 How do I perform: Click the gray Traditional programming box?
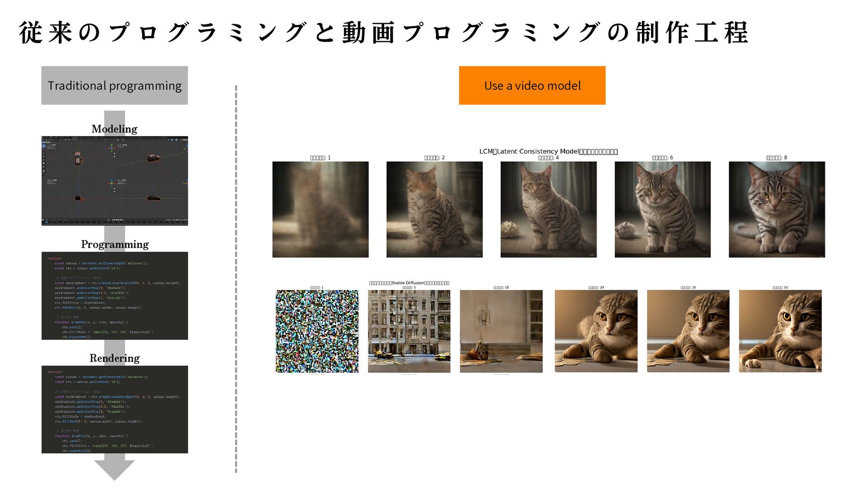pyautogui.click(x=114, y=85)
